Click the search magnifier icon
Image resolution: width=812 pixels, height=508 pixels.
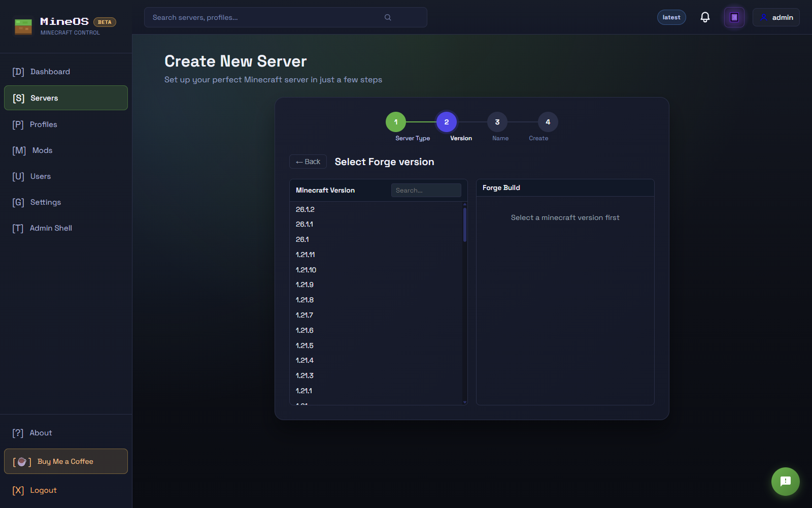387,17
